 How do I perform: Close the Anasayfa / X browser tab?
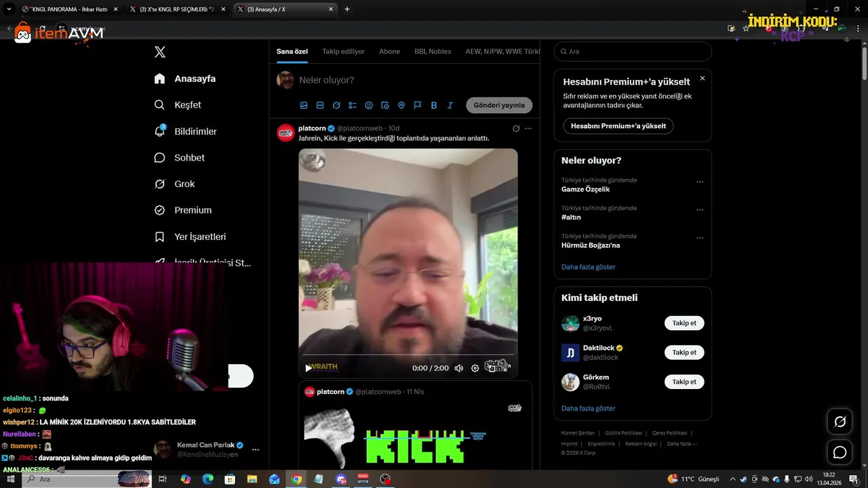pos(331,9)
